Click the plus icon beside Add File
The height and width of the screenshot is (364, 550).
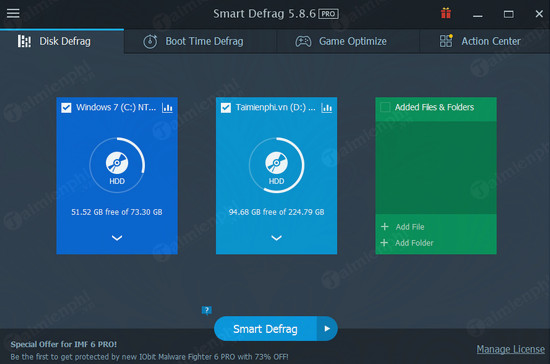(x=384, y=227)
